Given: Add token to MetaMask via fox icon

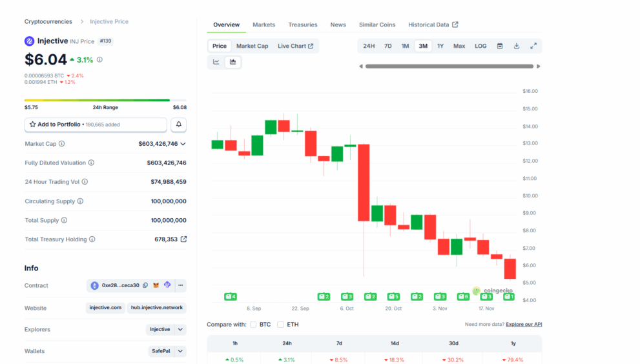Looking at the screenshot, I should 156,285.
